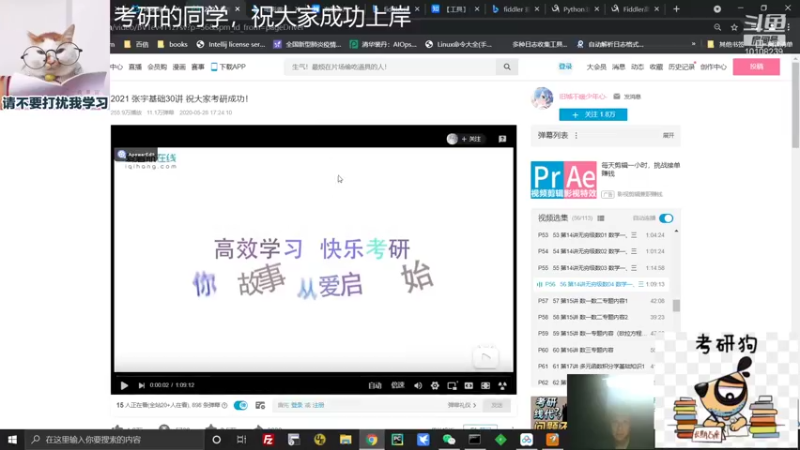Click the send-message envelope icon
The height and width of the screenshot is (450, 800).
[616, 96]
